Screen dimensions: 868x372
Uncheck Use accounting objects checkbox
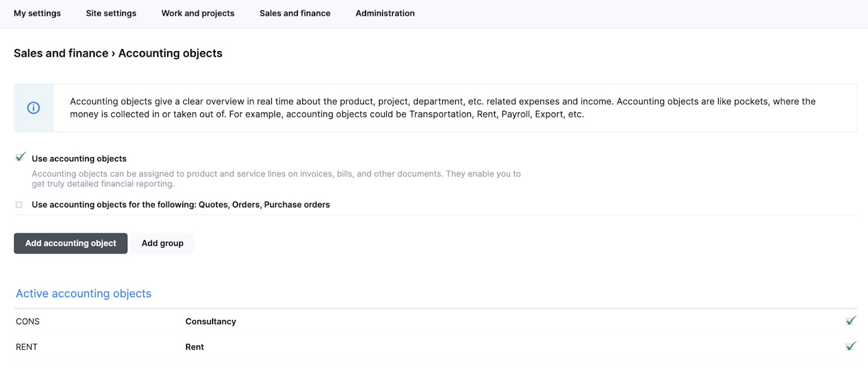[21, 157]
